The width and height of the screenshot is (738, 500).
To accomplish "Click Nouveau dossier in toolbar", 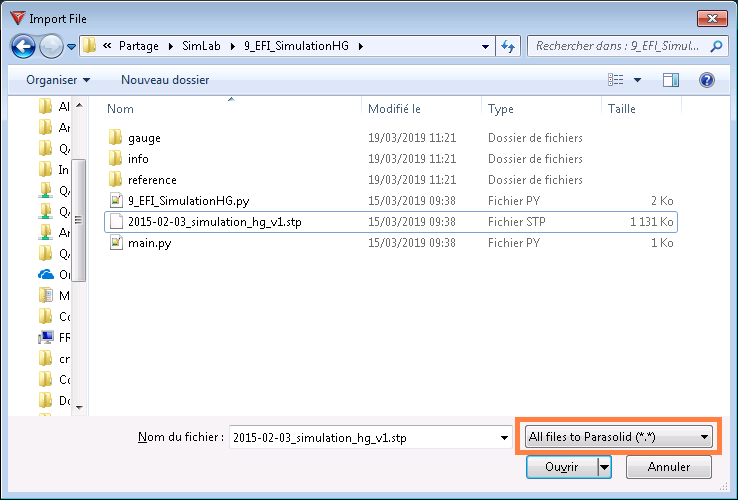I will 165,79.
